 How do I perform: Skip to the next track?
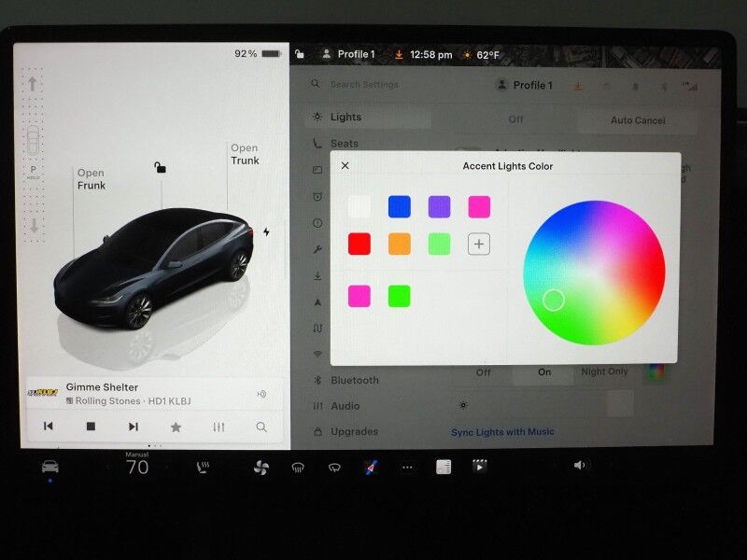click(133, 427)
